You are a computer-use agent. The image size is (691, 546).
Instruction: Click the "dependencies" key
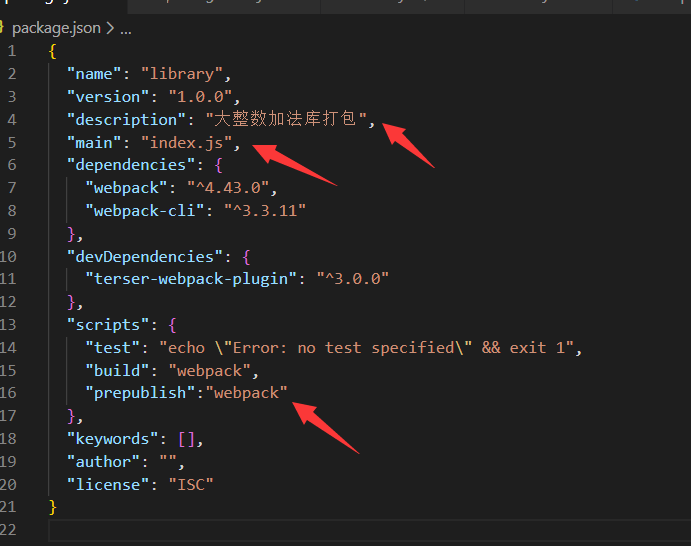pos(130,165)
